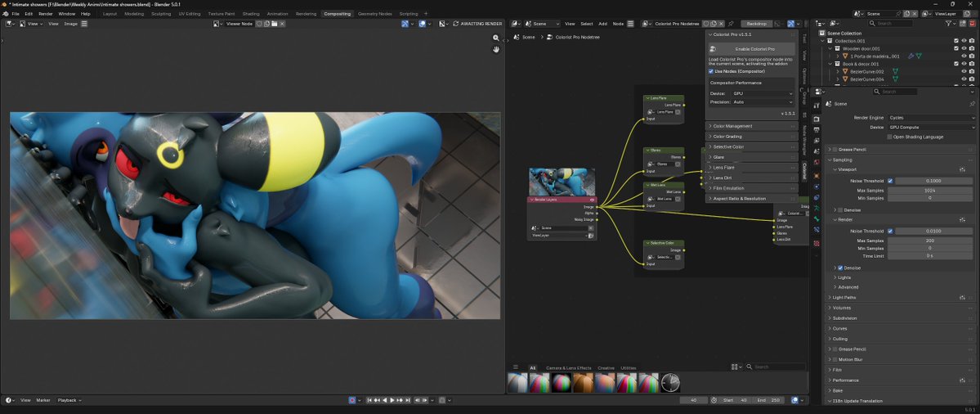Click the asset shelf hamburger menu icon
Viewport: 980px width, 414px height.
tap(516, 367)
